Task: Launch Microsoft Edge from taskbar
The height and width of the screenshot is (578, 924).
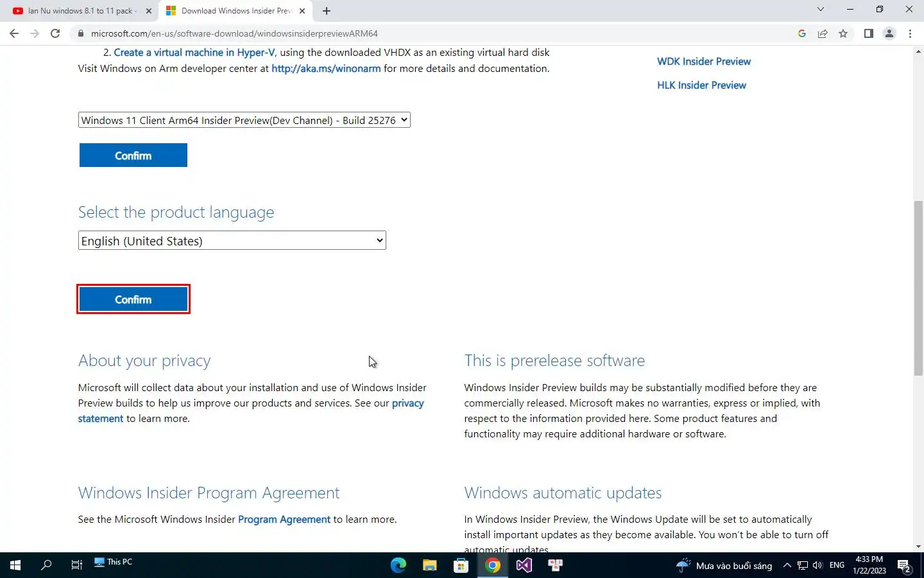Action: point(398,565)
